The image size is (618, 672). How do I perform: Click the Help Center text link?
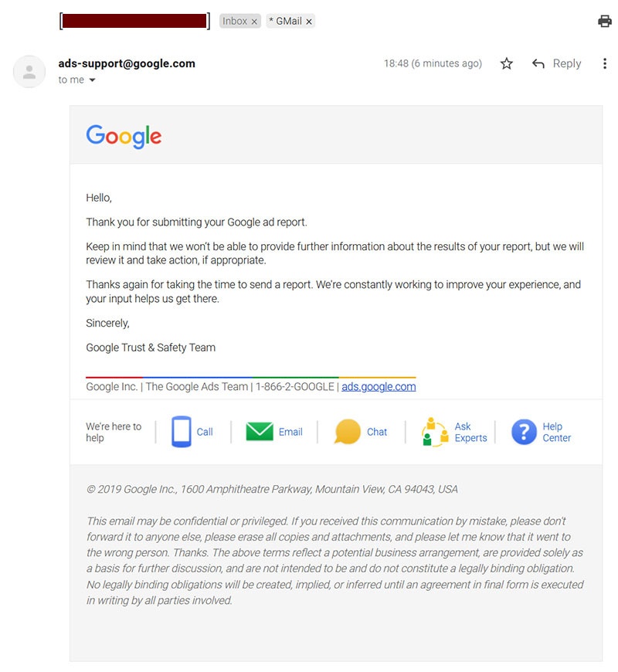click(556, 432)
